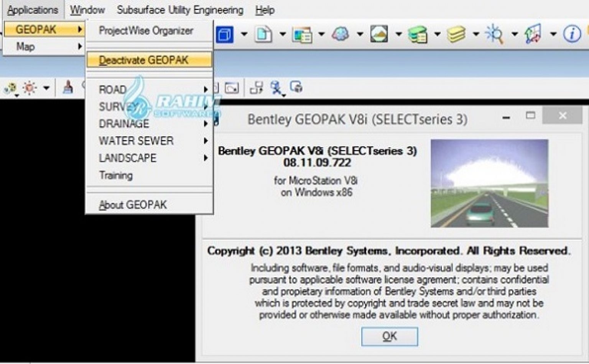The width and height of the screenshot is (589, 364).
Task: Expand arrow next to starburst magnifier icon
Action: pos(515,34)
